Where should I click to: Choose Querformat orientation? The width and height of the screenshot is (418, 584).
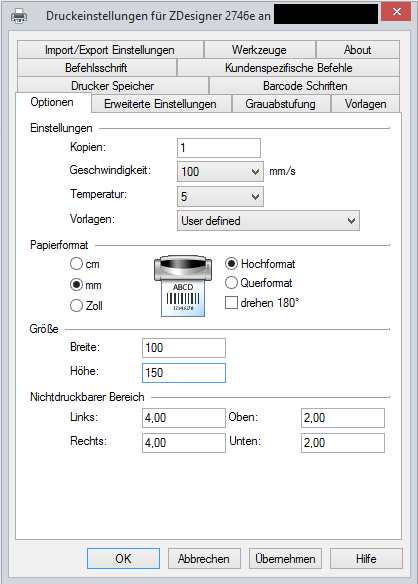click(x=231, y=283)
